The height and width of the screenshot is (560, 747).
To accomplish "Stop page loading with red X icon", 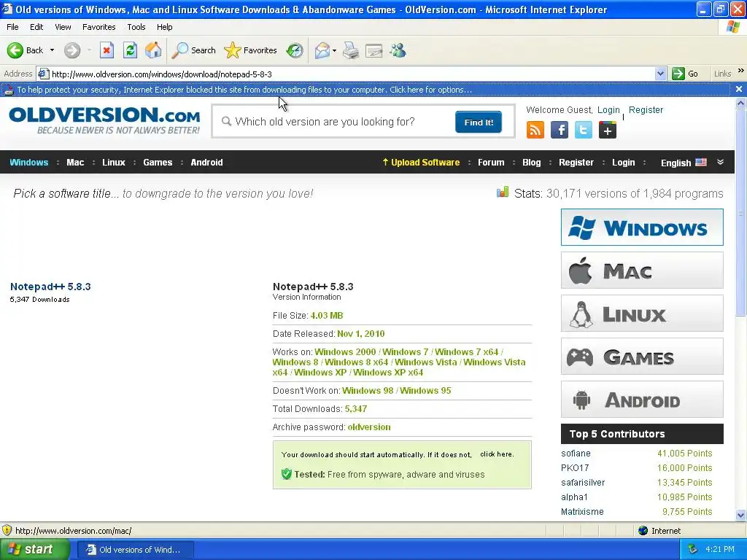I will (107, 50).
